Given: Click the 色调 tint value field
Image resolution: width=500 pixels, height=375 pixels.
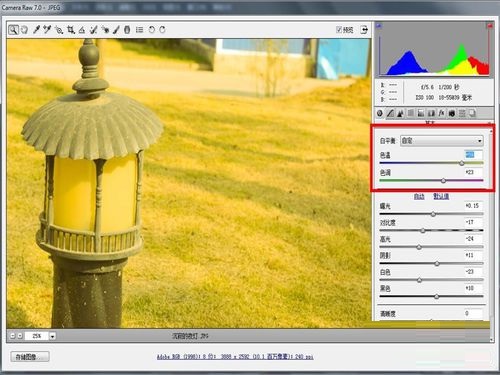Looking at the screenshot, I should 473,172.
